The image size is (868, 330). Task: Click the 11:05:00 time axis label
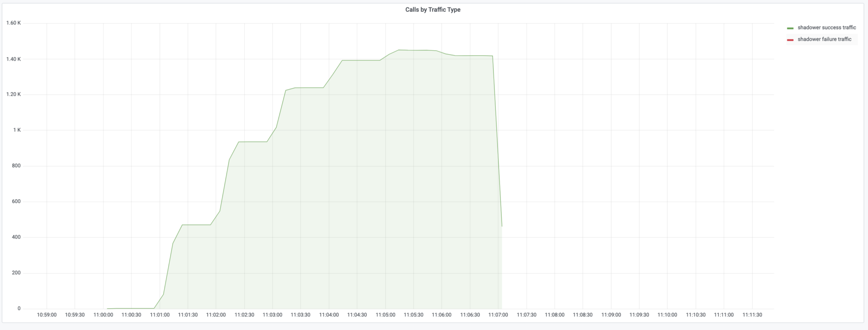tap(386, 315)
